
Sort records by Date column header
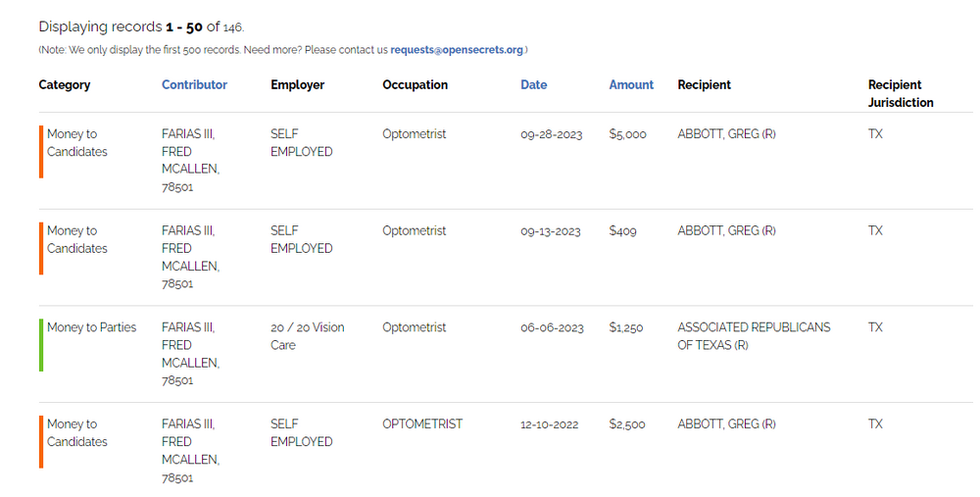click(x=533, y=85)
